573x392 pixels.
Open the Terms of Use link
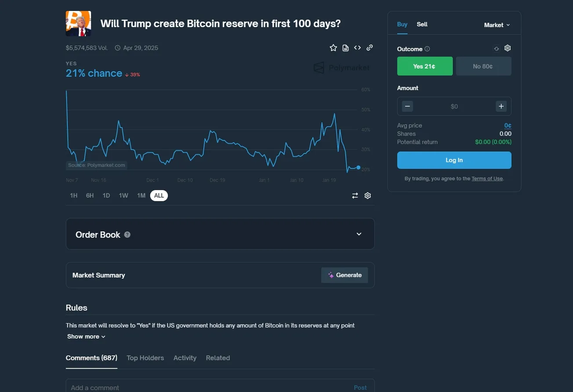tap(487, 179)
